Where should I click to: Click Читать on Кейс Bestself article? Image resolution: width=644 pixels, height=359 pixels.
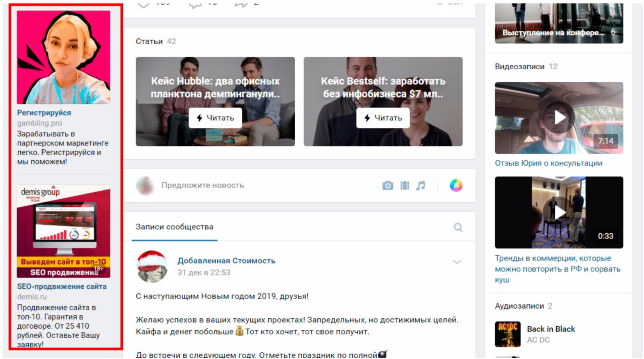coord(383,118)
